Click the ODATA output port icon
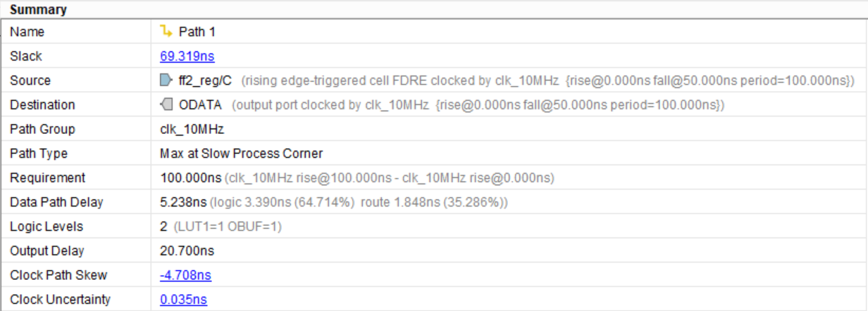The image size is (868, 311). coord(166,105)
